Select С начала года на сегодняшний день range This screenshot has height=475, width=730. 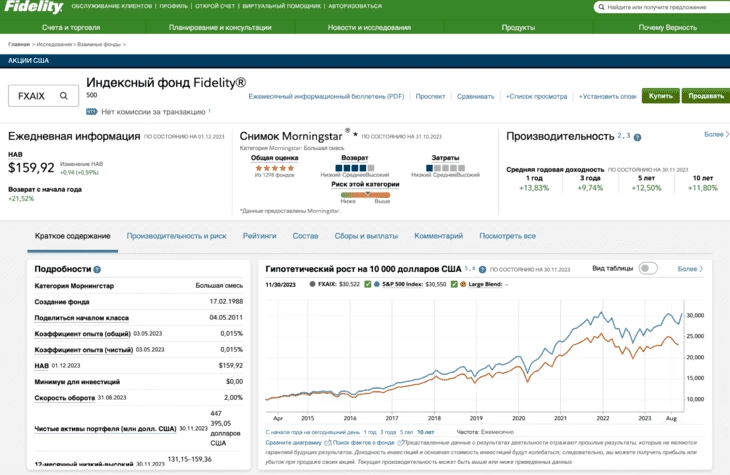(x=312, y=432)
